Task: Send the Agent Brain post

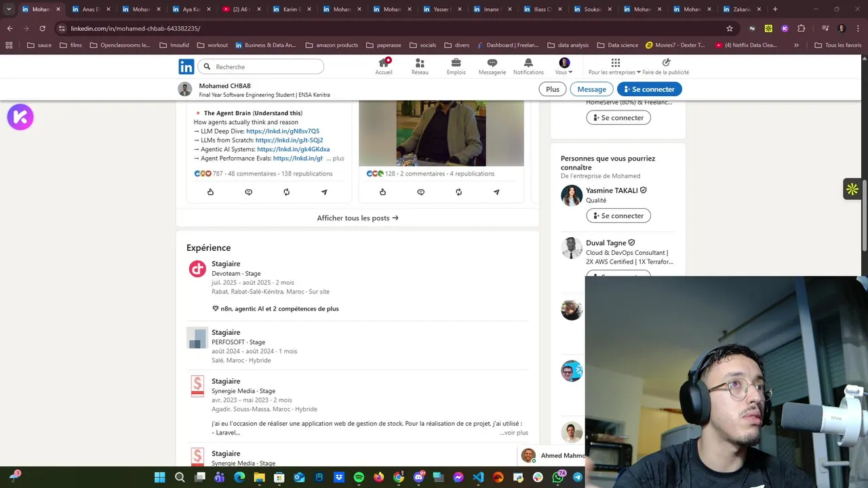Action: point(324,192)
